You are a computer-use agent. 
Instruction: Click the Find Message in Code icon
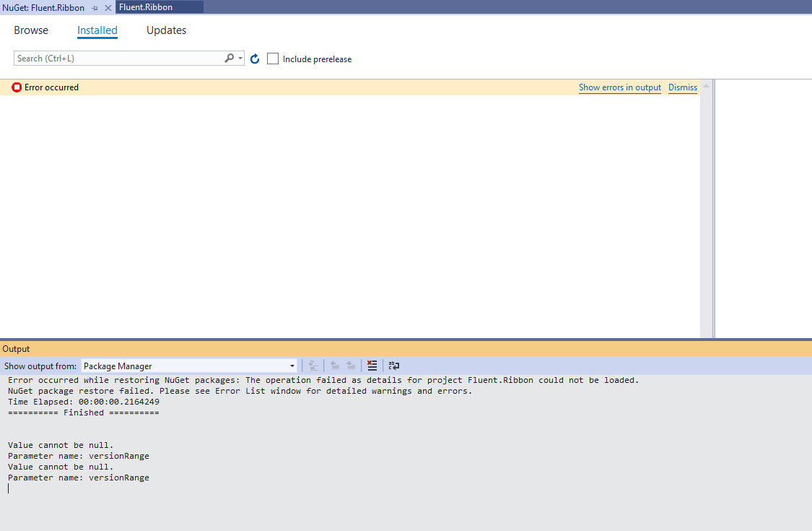313,366
